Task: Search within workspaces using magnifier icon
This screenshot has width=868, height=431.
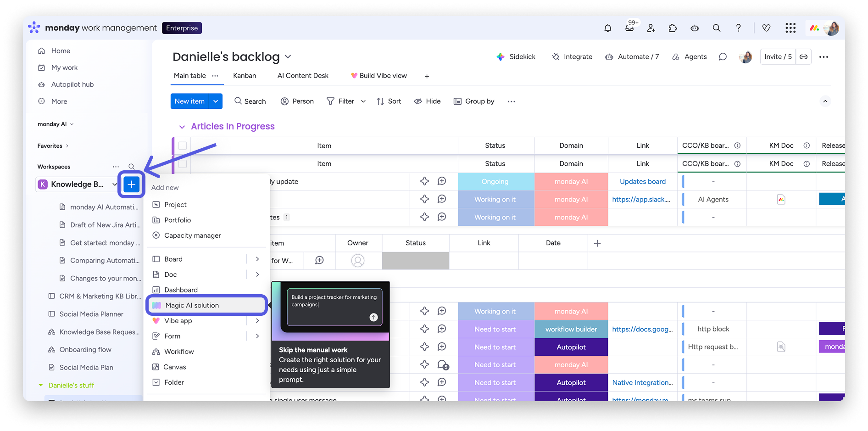Action: [132, 167]
